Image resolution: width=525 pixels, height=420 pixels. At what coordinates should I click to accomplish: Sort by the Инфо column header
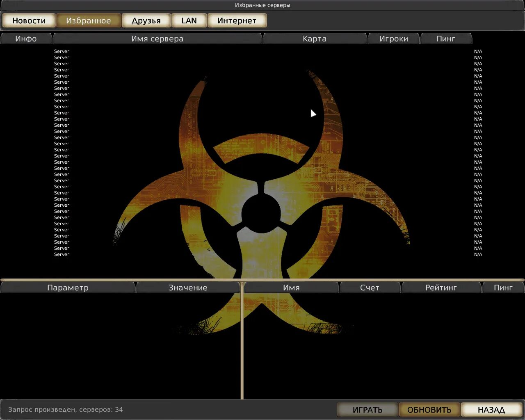[x=26, y=39]
